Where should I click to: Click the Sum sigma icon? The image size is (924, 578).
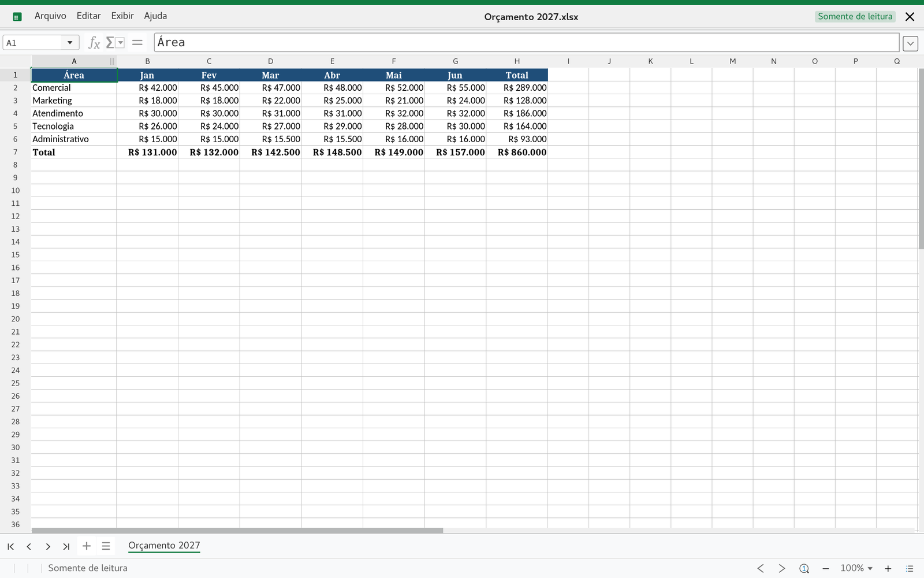tap(110, 43)
